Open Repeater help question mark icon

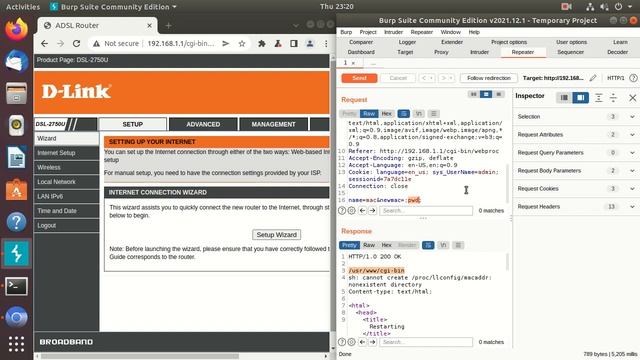pyautogui.click(x=633, y=78)
